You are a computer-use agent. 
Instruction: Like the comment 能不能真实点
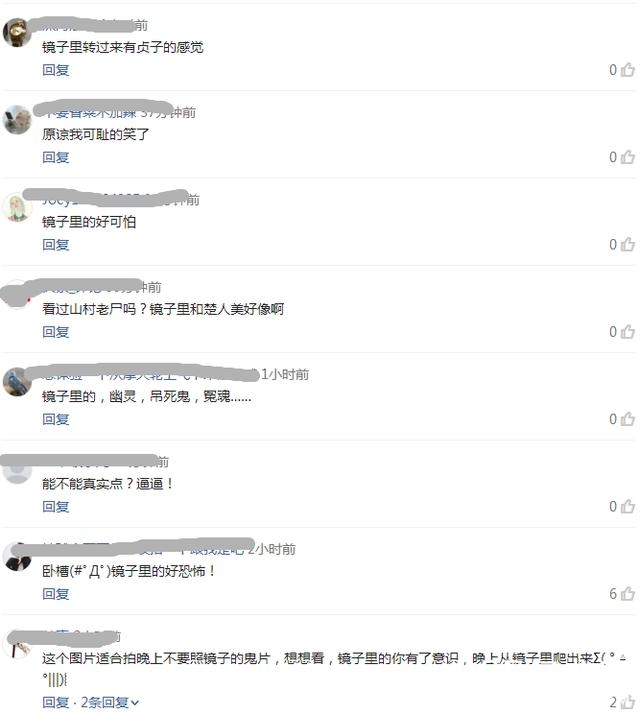tap(628, 506)
